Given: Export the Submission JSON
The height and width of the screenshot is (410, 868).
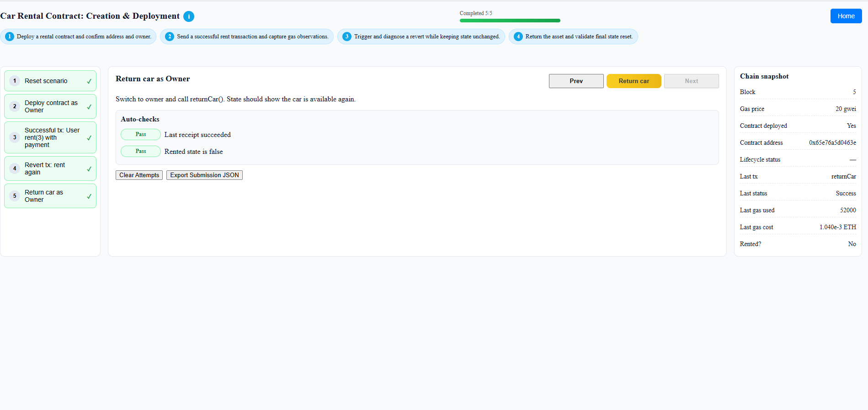Looking at the screenshot, I should tap(204, 175).
